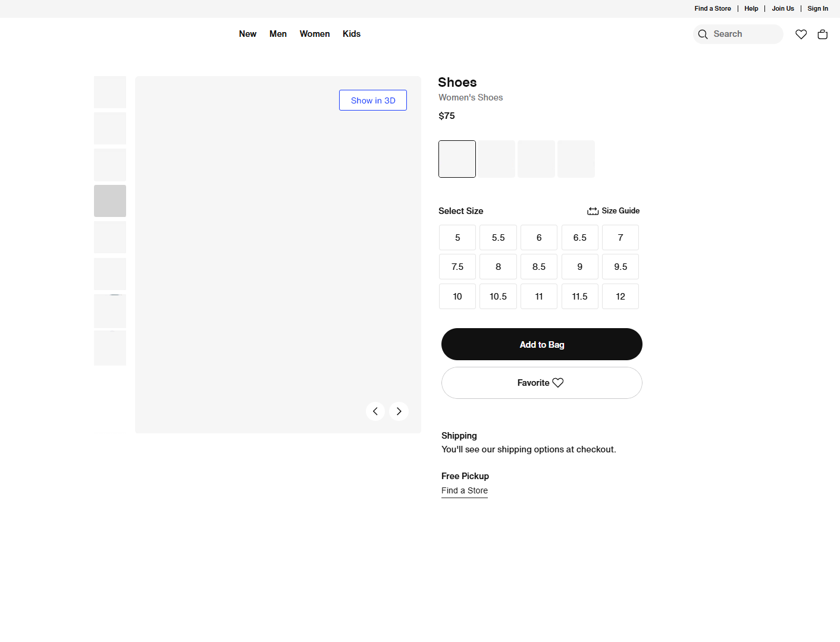Viewport: 840px width, 642px height.
Task: Show the previous product image arrow
Action: pos(375,411)
